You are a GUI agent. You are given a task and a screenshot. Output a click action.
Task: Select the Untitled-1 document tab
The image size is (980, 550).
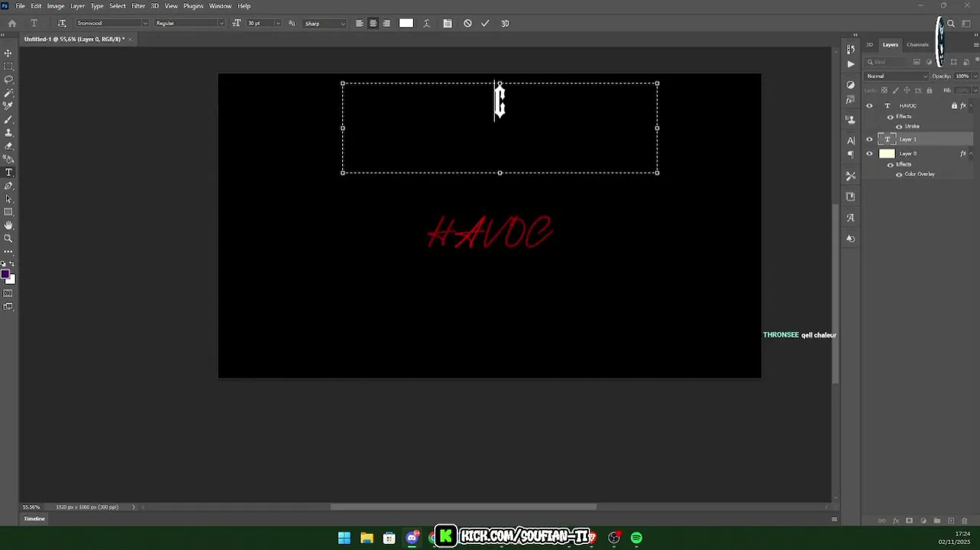[x=73, y=39]
